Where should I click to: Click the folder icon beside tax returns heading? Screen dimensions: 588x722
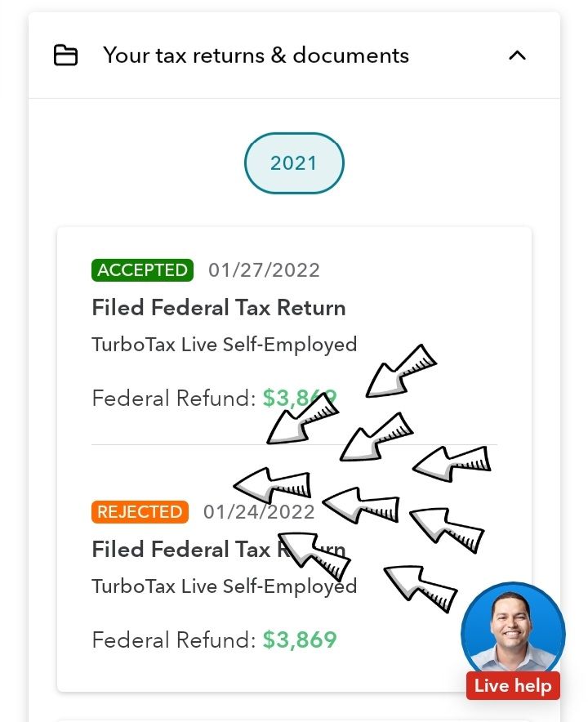[x=65, y=56]
